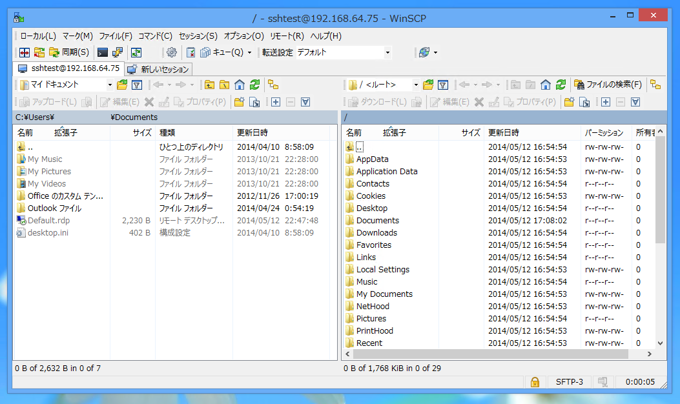This screenshot has width=680, height=404.
Task: Switch to sshtest@192.168.64.75 session tab
Action: point(69,68)
